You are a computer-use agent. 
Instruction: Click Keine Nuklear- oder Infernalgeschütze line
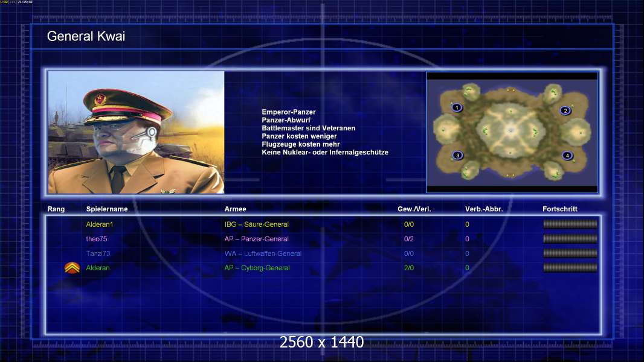coord(325,152)
